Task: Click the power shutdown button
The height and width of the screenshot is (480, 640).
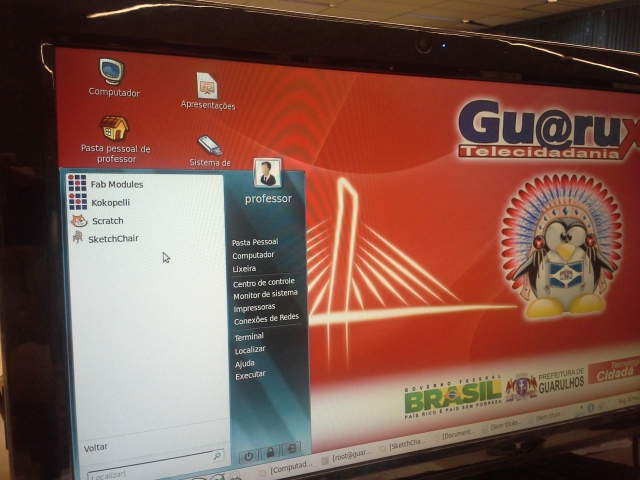Action: [x=248, y=456]
